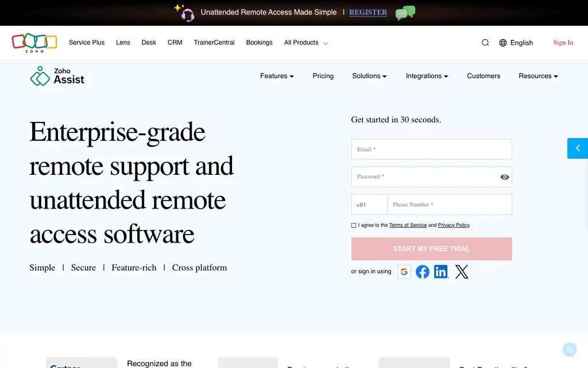
Task: Open the Features dropdown menu
Action: coord(277,76)
